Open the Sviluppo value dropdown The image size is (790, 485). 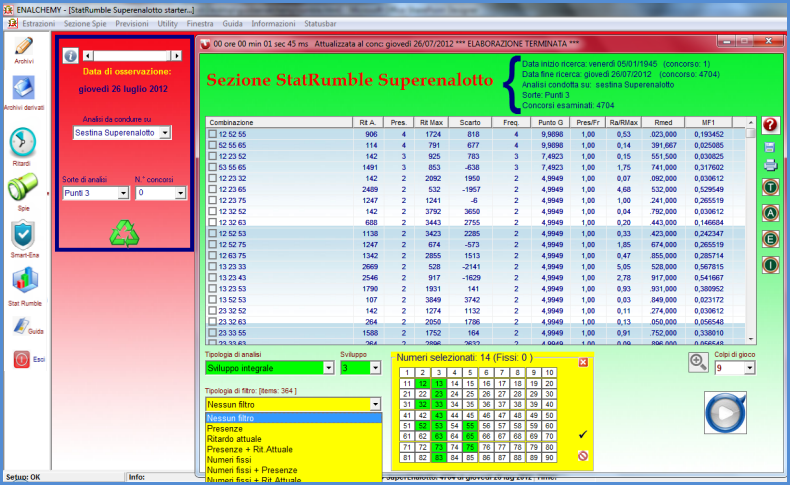[375, 368]
